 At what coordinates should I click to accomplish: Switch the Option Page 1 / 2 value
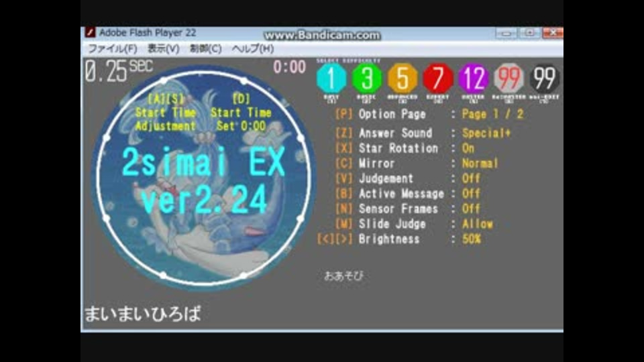[x=492, y=114]
